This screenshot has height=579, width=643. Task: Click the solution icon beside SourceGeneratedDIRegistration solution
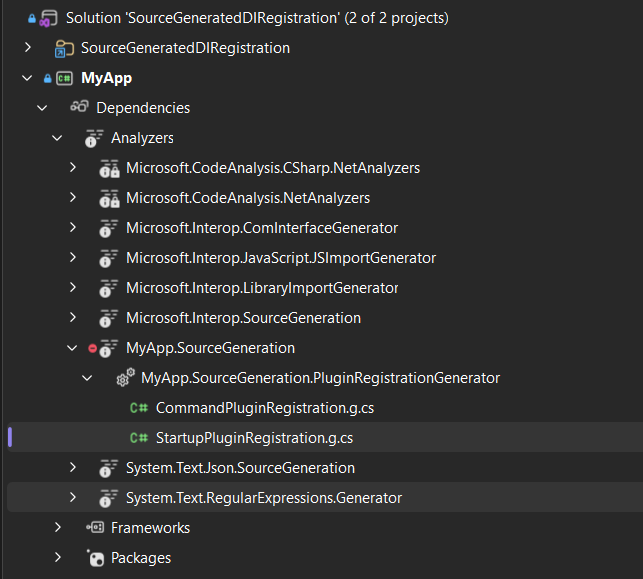[48, 18]
